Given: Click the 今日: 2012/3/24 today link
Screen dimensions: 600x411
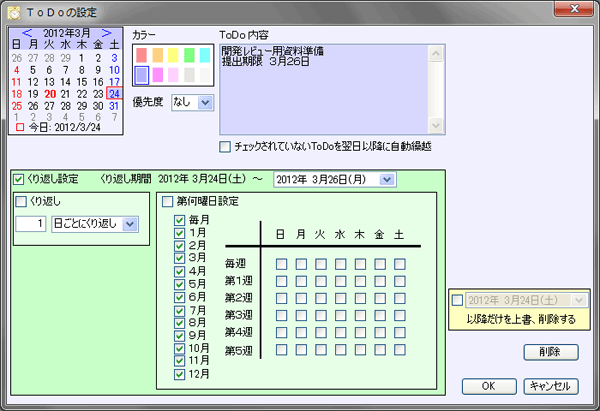Looking at the screenshot, I should click(x=58, y=127).
